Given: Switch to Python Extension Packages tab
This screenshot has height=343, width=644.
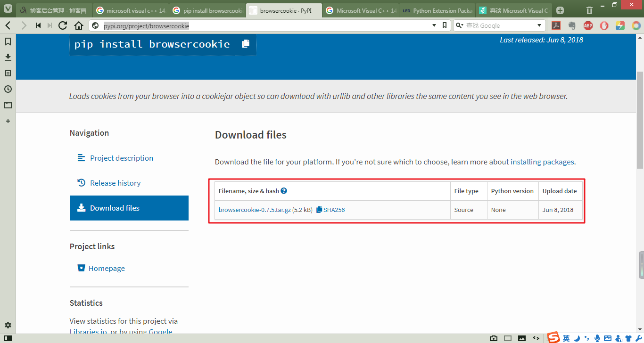Looking at the screenshot, I should pyautogui.click(x=437, y=10).
